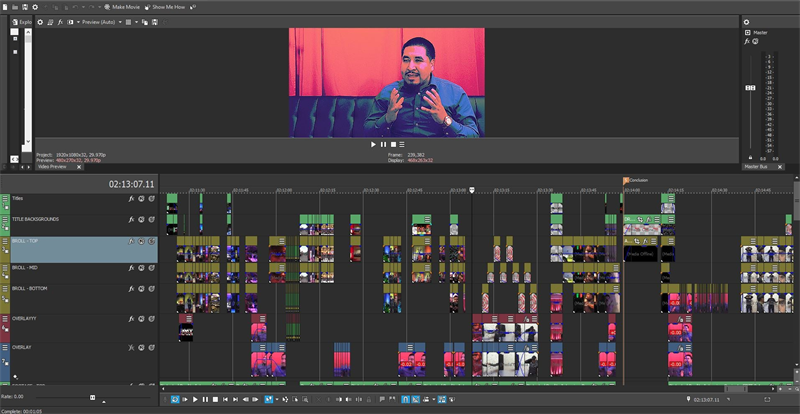Switch to the Video Preview tab
The width and height of the screenshot is (800, 414).
click(x=52, y=166)
